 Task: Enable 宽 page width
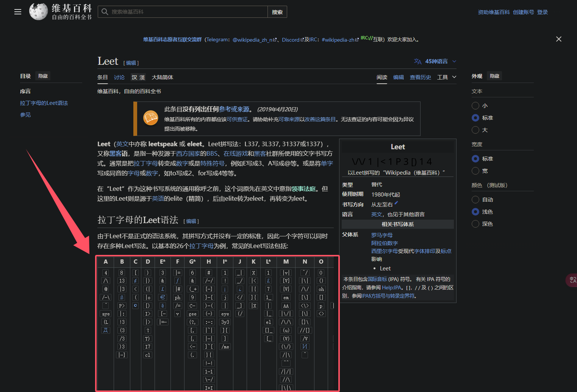475,171
